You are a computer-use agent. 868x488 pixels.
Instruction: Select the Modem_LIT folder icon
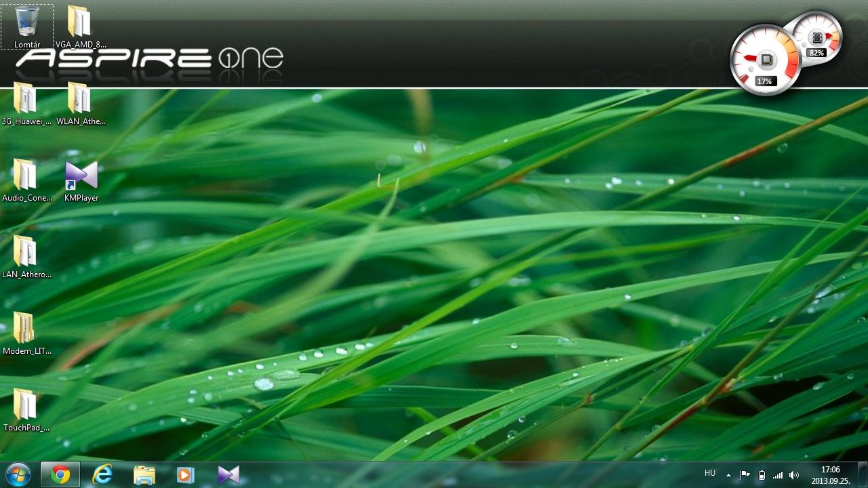(x=26, y=333)
